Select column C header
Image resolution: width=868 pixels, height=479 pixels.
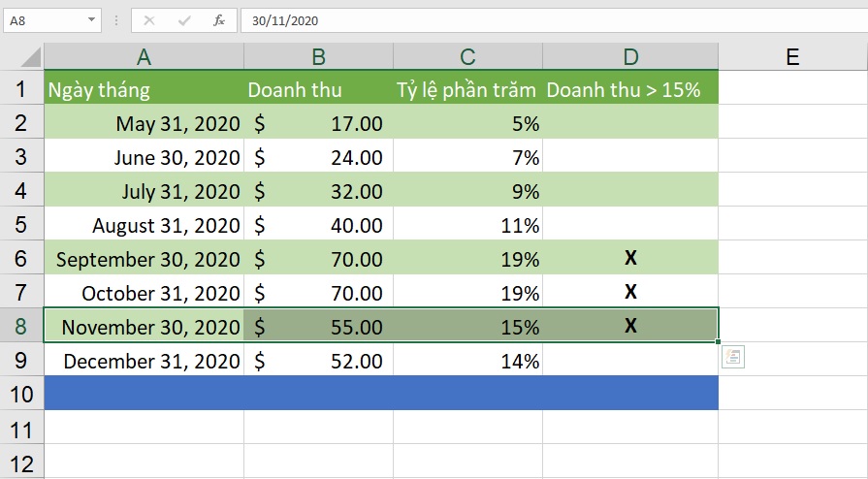[x=467, y=56]
